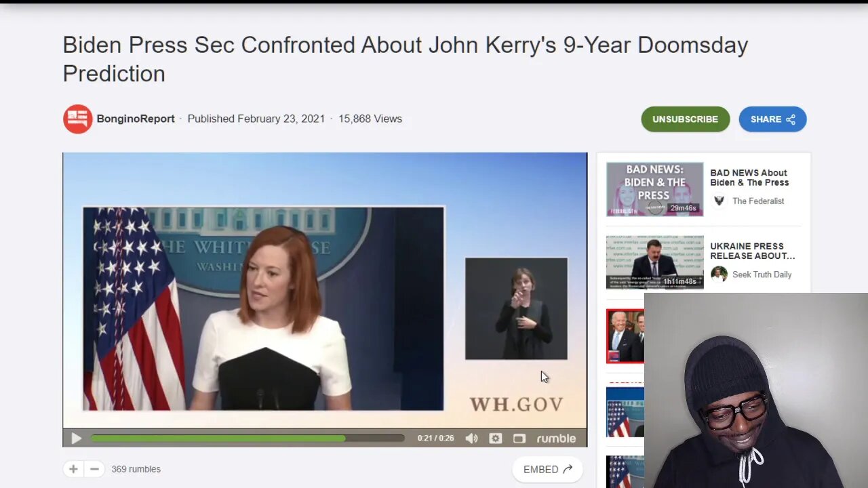Seek within the video progress bar
Viewport: 868px width, 488px height.
248,439
